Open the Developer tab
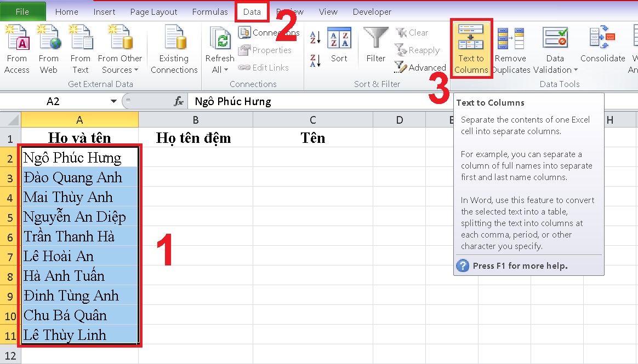The width and height of the screenshot is (638, 364). [372, 12]
